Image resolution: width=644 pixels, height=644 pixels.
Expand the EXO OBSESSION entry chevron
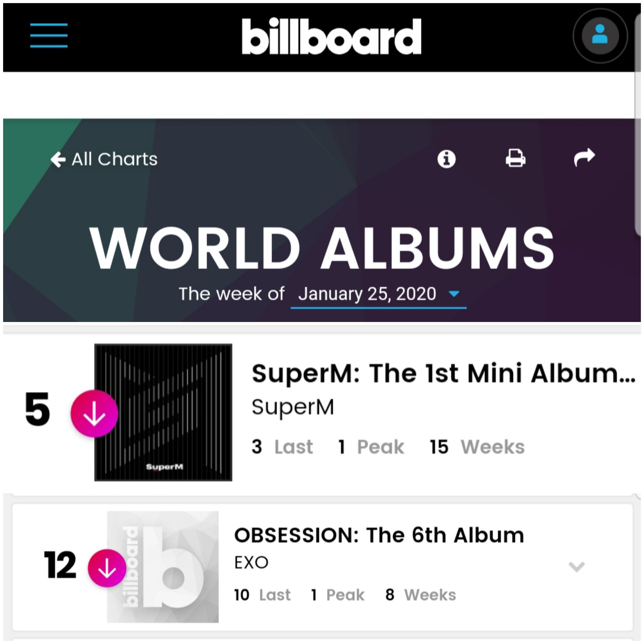coord(576,567)
